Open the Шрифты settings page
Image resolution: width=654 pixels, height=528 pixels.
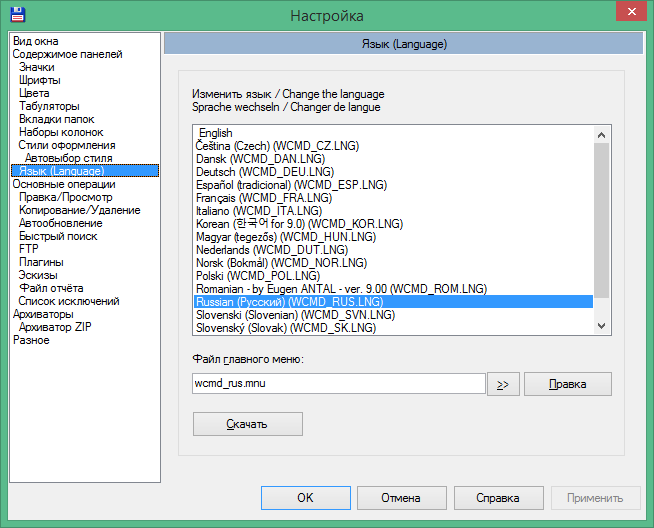pyautogui.click(x=40, y=80)
